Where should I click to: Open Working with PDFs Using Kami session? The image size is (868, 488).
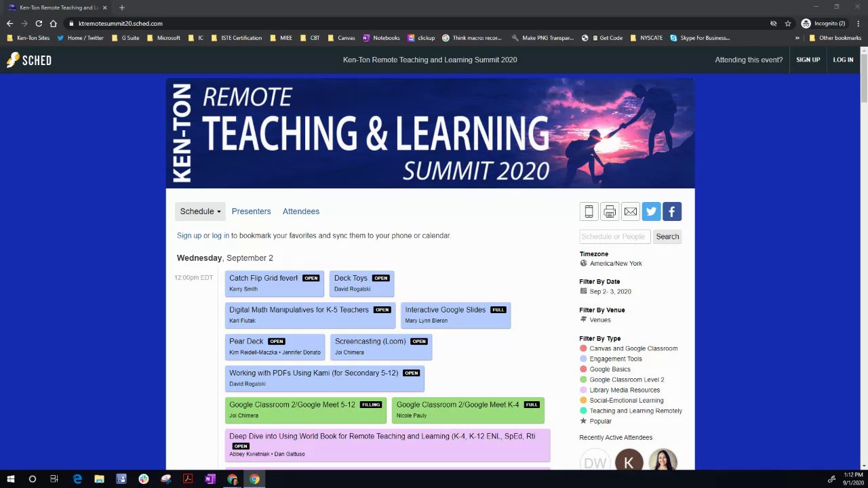325,378
